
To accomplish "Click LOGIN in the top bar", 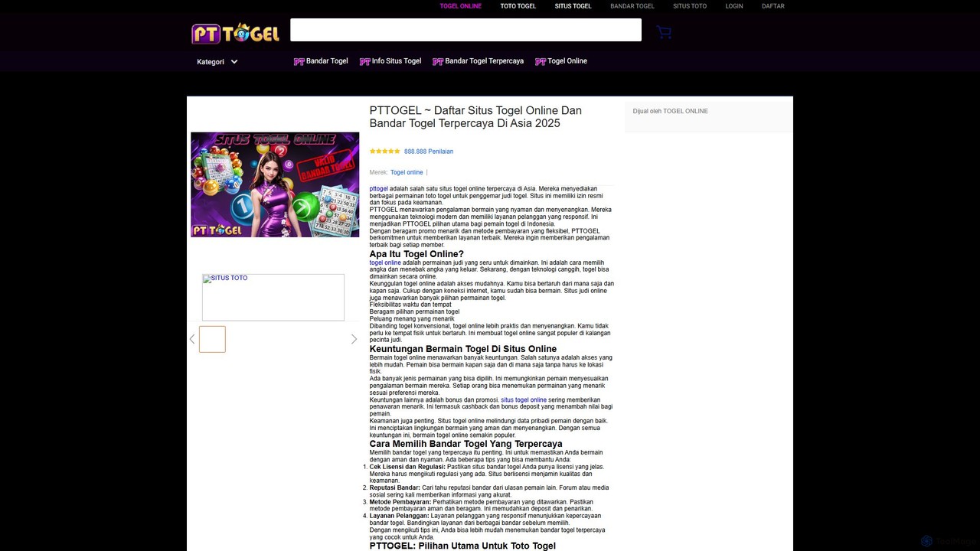I will (x=734, y=6).
